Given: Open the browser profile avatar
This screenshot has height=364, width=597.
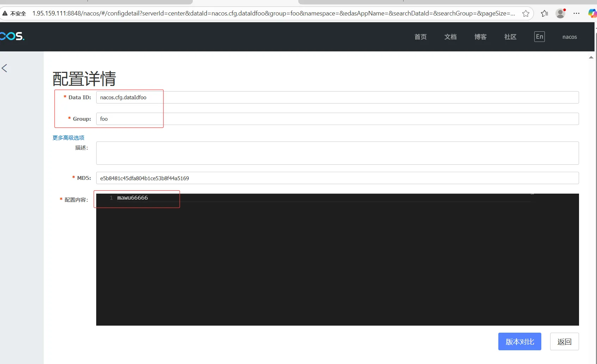Looking at the screenshot, I should [x=560, y=13].
